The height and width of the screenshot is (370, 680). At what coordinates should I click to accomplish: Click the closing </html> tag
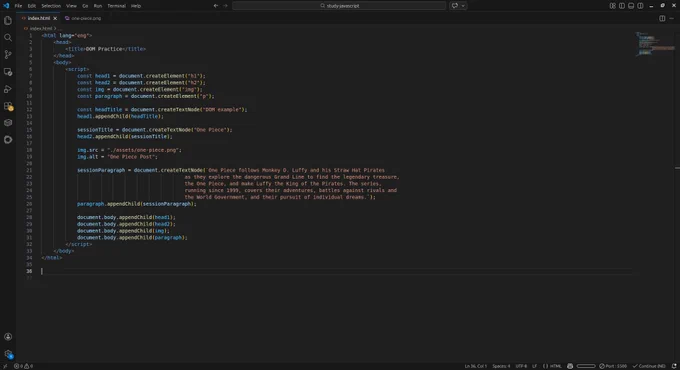[52, 258]
